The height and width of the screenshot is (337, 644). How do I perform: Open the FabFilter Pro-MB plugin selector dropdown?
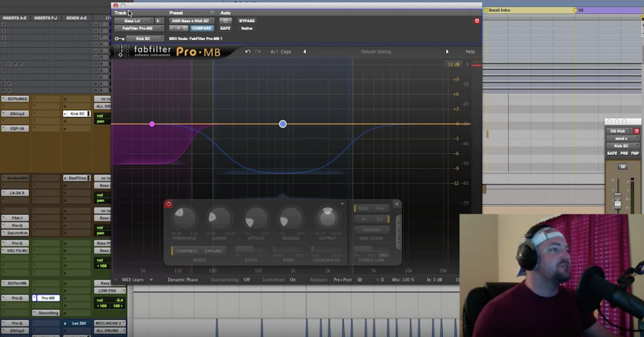pos(139,28)
